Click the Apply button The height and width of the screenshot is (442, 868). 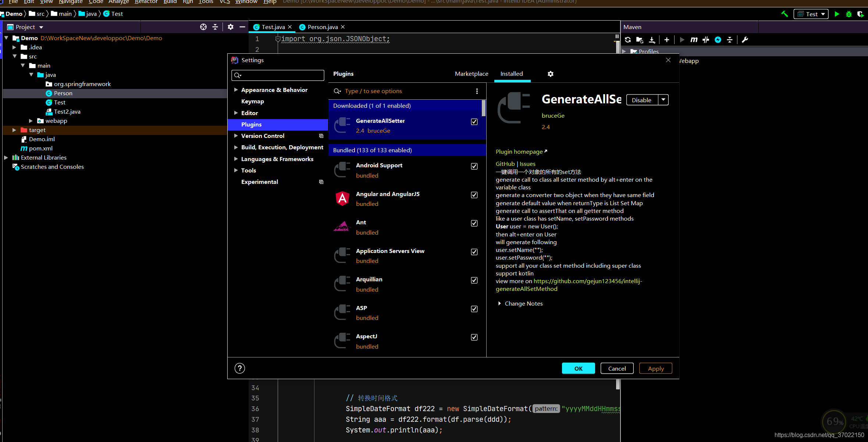tap(655, 368)
